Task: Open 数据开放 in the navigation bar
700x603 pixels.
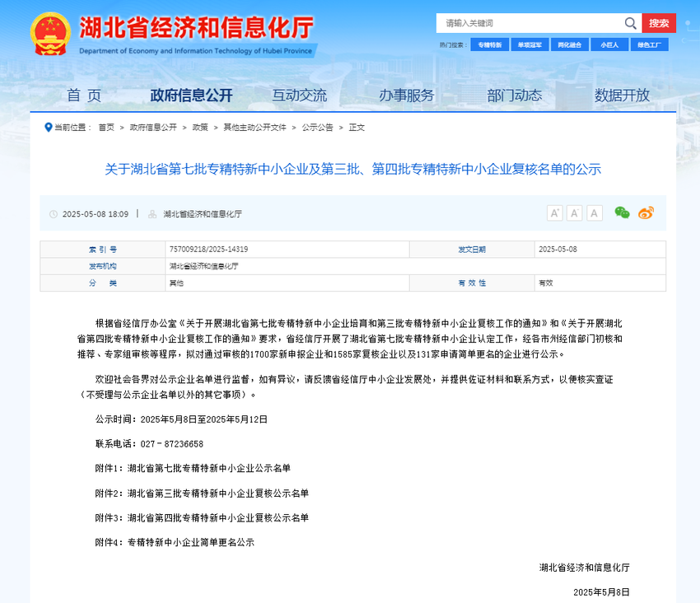Action: click(x=622, y=96)
